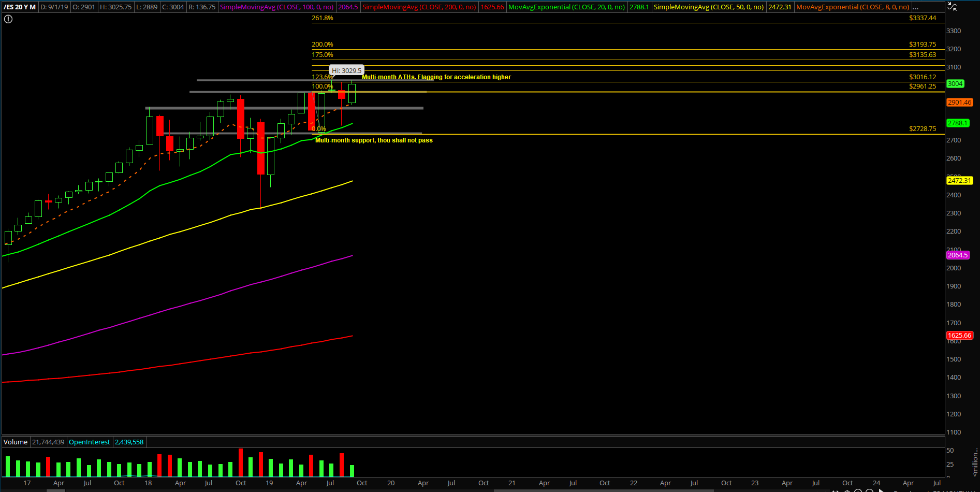Click the price axis auto-scale icon
Image resolution: width=980 pixels, height=492 pixels.
click(x=952, y=6)
